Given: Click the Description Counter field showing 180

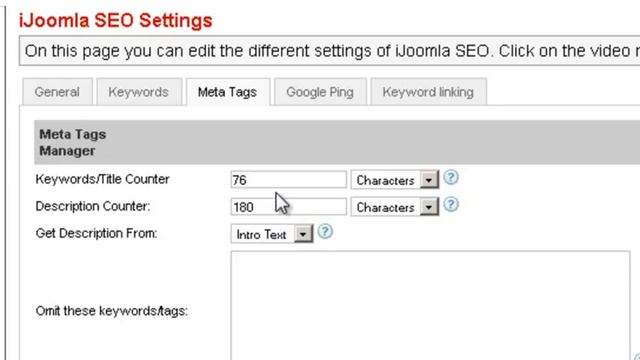Looking at the screenshot, I should tap(289, 207).
